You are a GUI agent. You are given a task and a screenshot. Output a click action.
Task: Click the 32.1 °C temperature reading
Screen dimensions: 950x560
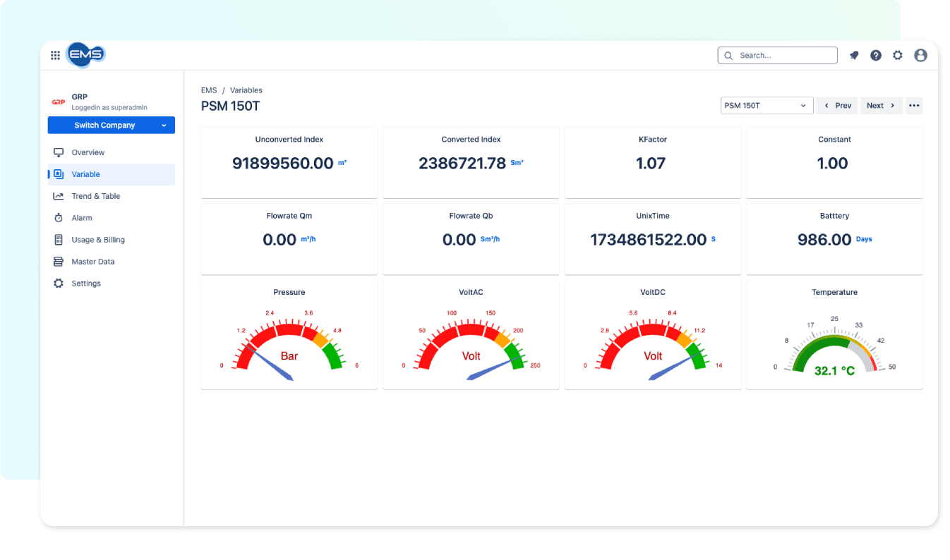(x=834, y=370)
